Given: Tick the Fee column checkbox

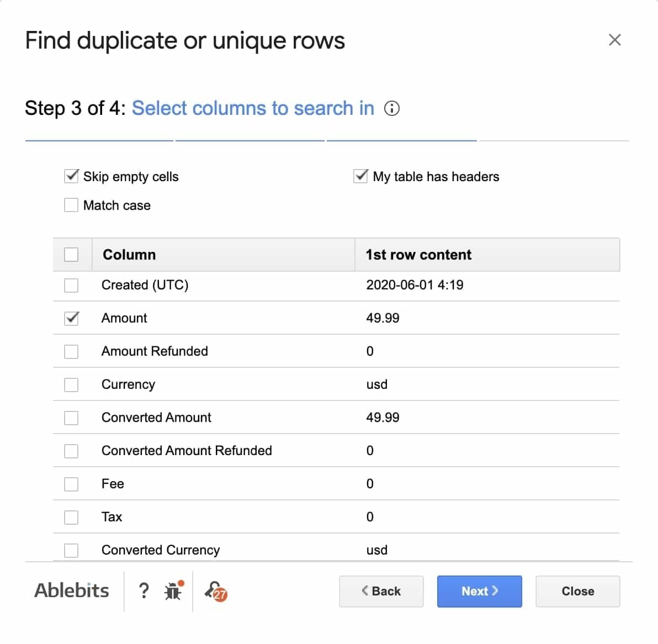Looking at the screenshot, I should pyautogui.click(x=71, y=484).
